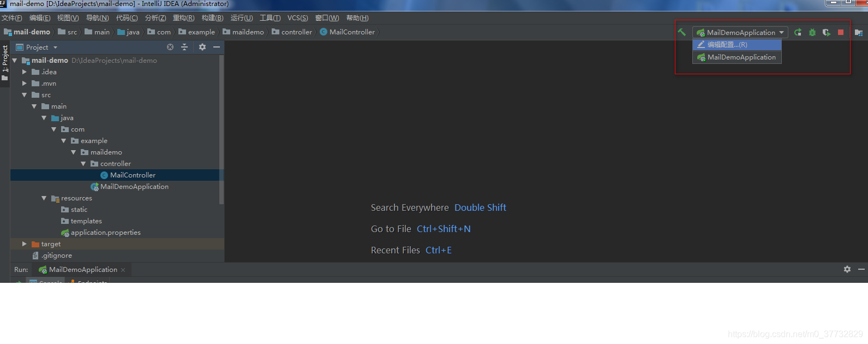Collapse the mail-demo root node arrow
868x344 pixels.
tap(15, 61)
